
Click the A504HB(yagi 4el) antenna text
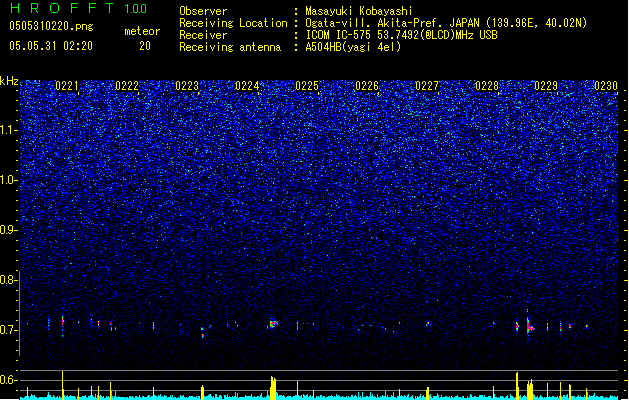click(353, 47)
